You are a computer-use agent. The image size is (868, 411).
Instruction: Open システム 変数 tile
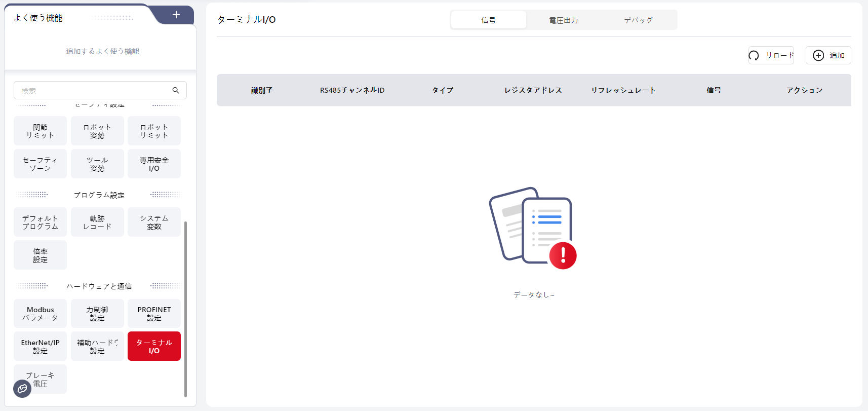[154, 222]
